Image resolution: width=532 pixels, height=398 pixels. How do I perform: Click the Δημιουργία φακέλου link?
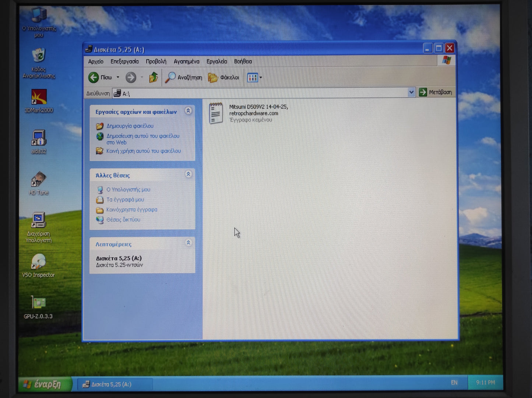[130, 126]
